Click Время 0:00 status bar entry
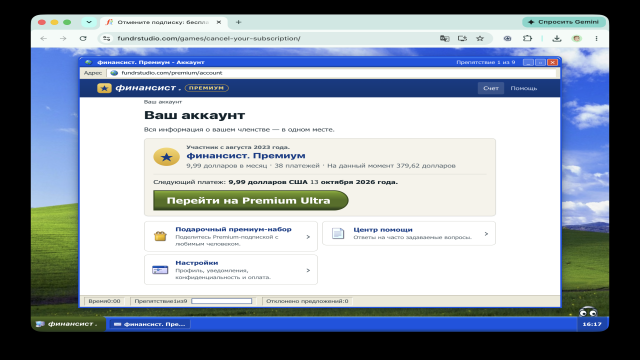Viewport: 640px width, 360px height. tap(104, 301)
